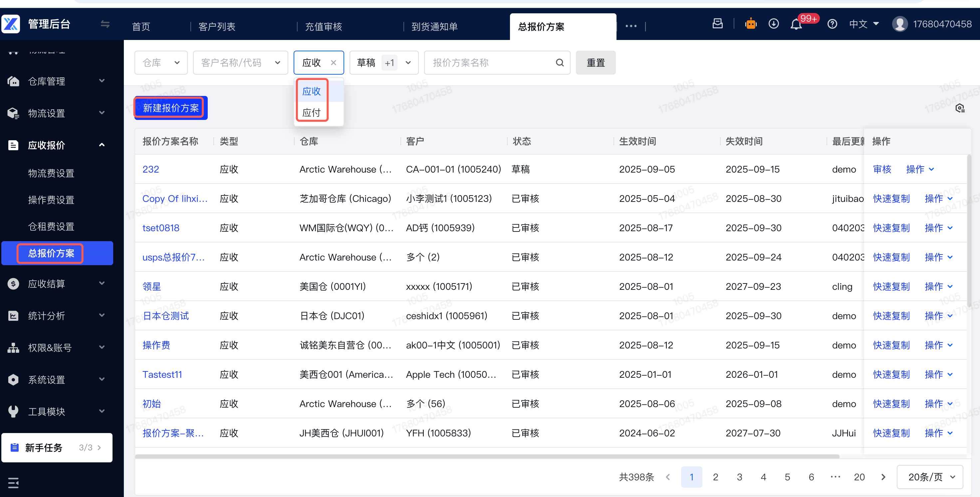Open the help question mark icon
The image size is (980, 497).
[x=832, y=24]
